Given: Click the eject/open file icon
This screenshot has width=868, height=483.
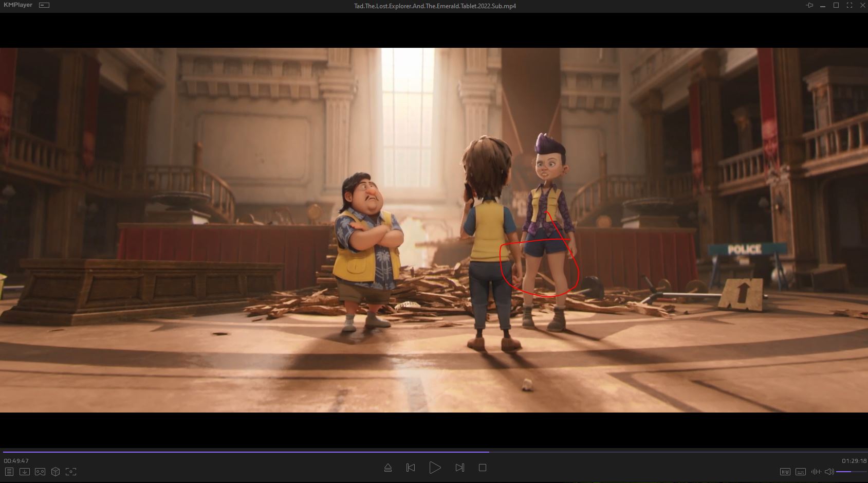Looking at the screenshot, I should 388,468.
